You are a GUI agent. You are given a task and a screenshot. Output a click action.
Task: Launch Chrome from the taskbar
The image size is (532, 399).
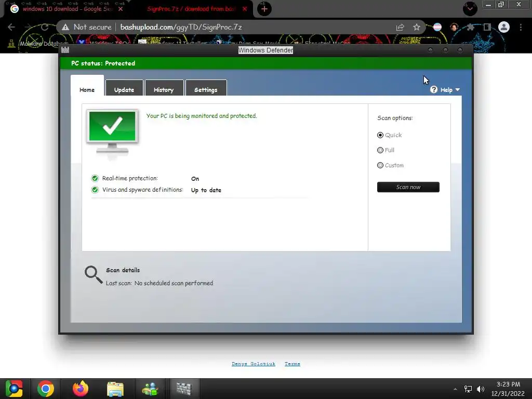[46, 389]
